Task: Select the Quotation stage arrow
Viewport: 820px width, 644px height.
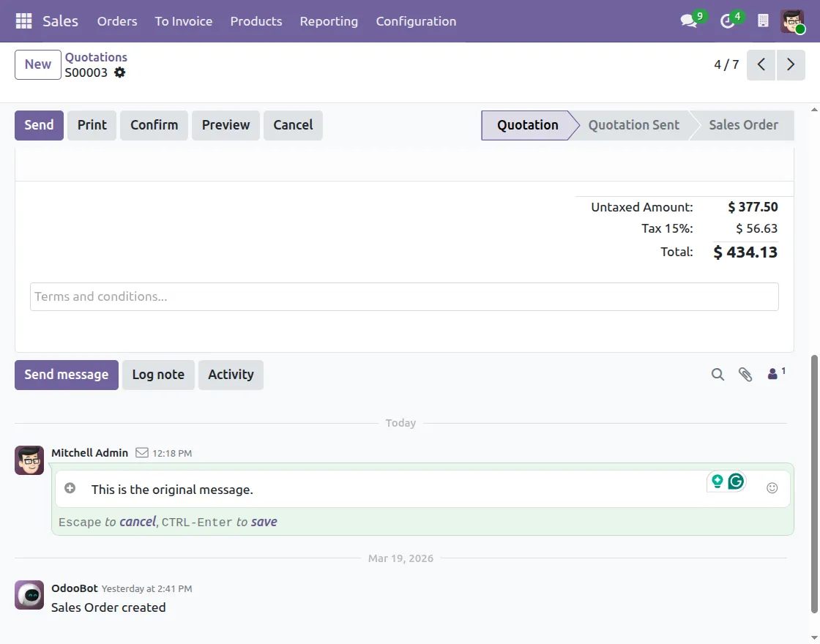Action: point(527,124)
